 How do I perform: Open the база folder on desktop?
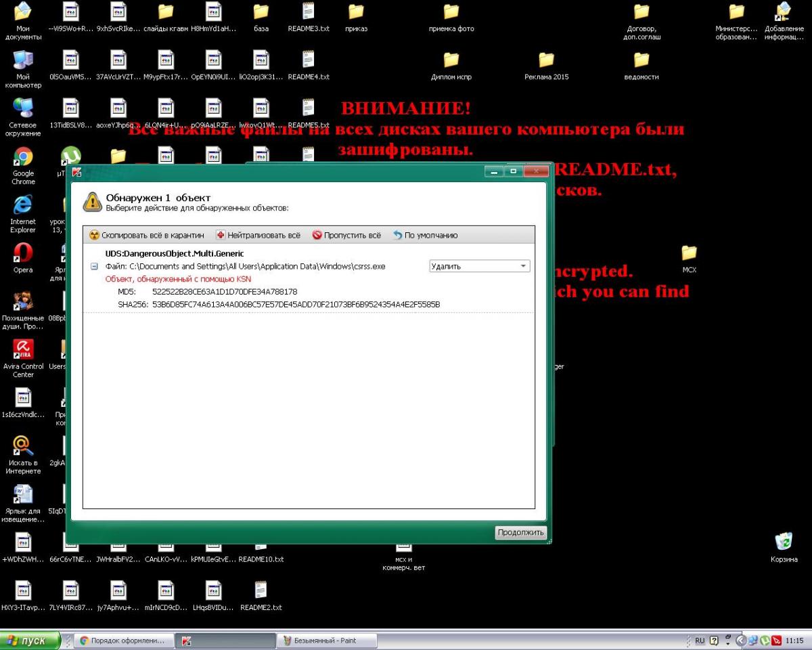click(261, 16)
